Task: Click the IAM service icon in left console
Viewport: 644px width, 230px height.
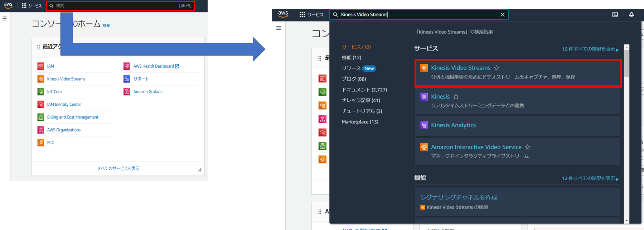Action: click(x=41, y=66)
